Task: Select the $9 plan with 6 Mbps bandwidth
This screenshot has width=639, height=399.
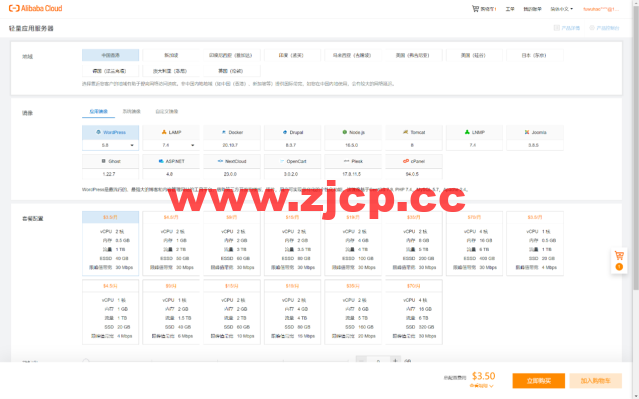Action: (x=171, y=312)
